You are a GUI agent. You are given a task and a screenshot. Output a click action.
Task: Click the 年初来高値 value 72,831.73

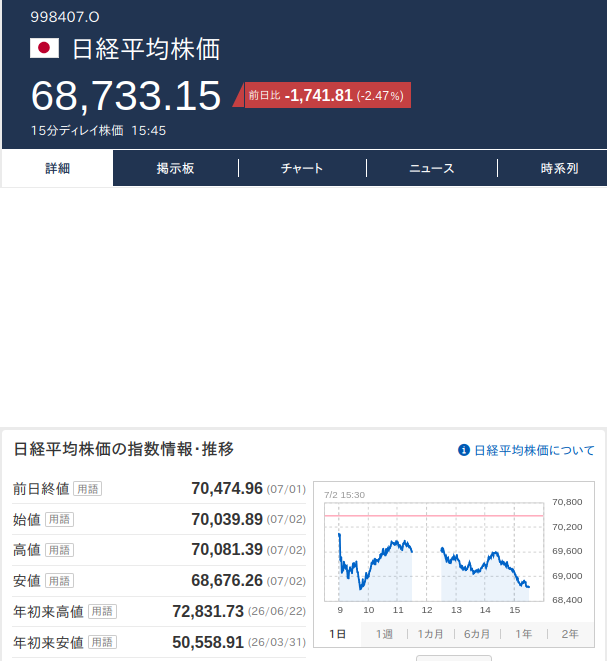coord(208,611)
